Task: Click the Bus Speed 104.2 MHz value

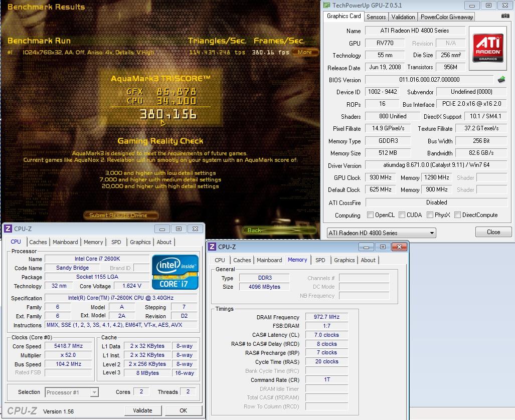Action: (68, 364)
